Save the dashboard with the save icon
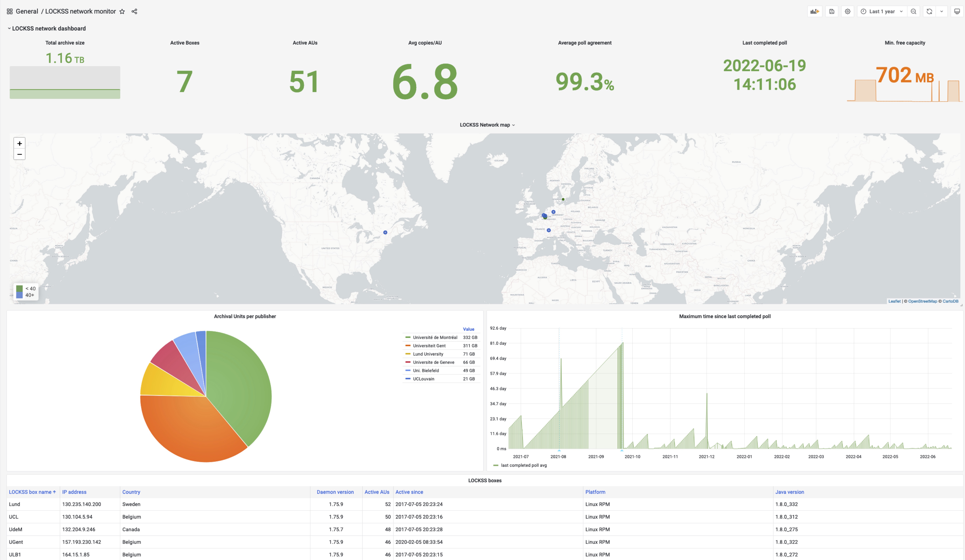Image resolution: width=965 pixels, height=560 pixels. pyautogui.click(x=831, y=11)
